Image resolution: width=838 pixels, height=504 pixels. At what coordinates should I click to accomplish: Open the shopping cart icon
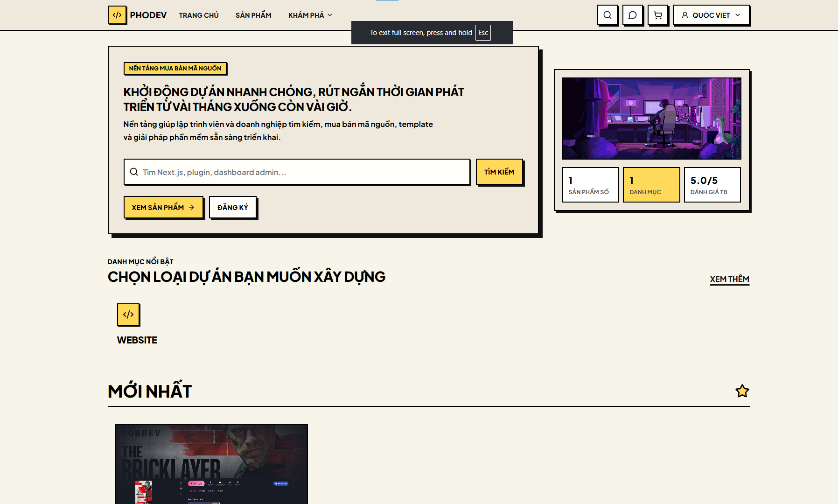point(658,15)
